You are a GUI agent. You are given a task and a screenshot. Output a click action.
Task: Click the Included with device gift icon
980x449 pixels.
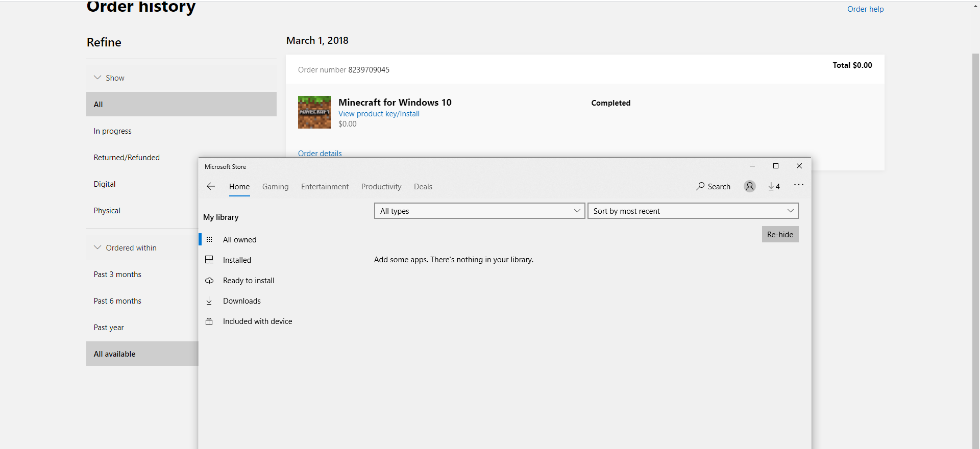coord(209,321)
